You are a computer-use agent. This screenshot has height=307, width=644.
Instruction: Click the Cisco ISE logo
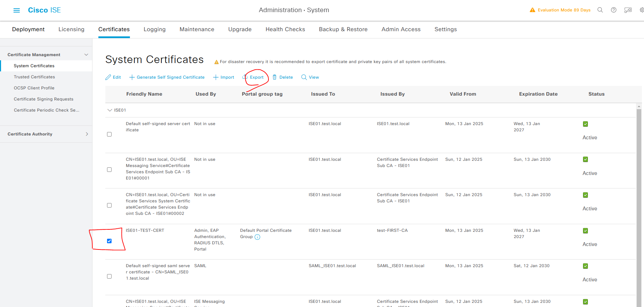click(x=44, y=10)
